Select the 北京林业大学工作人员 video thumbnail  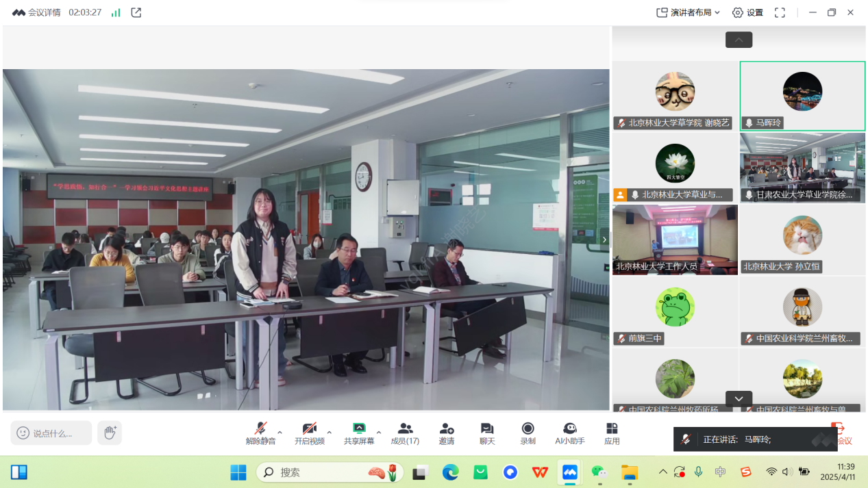(x=675, y=240)
